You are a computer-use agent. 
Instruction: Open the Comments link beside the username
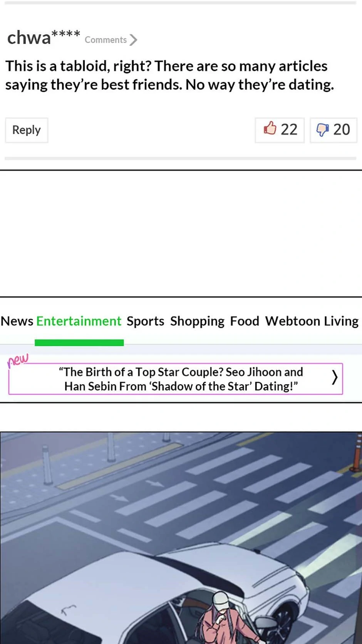(106, 40)
